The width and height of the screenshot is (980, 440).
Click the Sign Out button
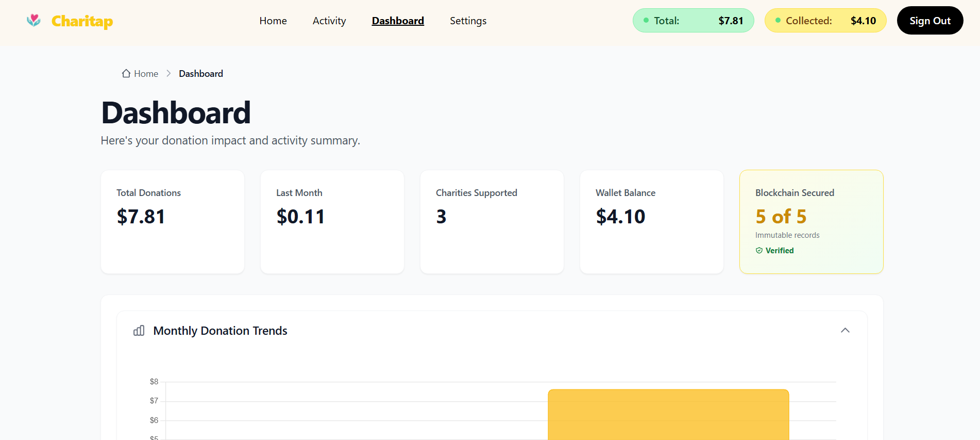tap(930, 21)
